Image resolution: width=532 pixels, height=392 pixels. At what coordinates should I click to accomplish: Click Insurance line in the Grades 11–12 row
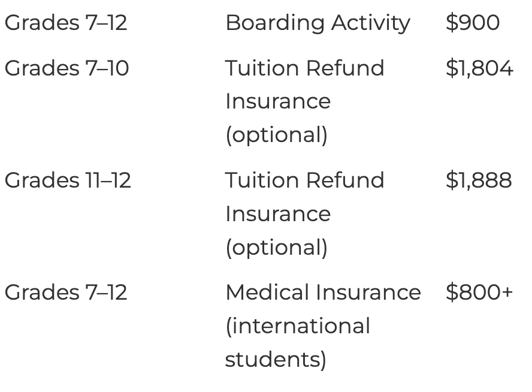(278, 214)
